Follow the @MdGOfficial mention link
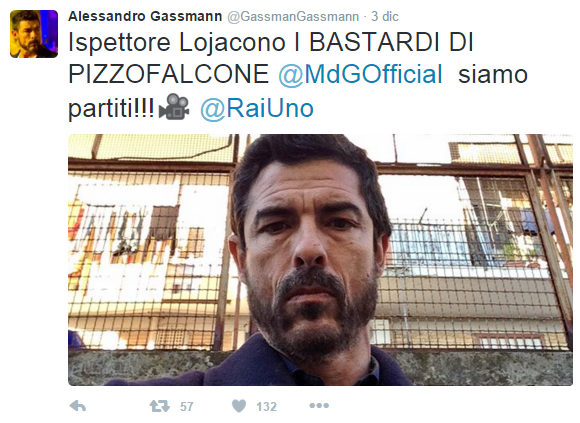This screenshot has height=423, width=580. pyautogui.click(x=360, y=74)
